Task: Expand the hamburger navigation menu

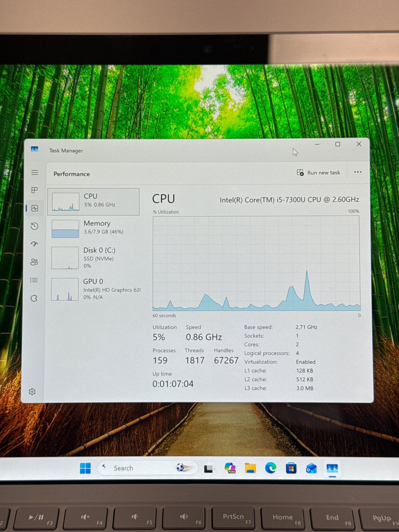Action: [x=35, y=173]
